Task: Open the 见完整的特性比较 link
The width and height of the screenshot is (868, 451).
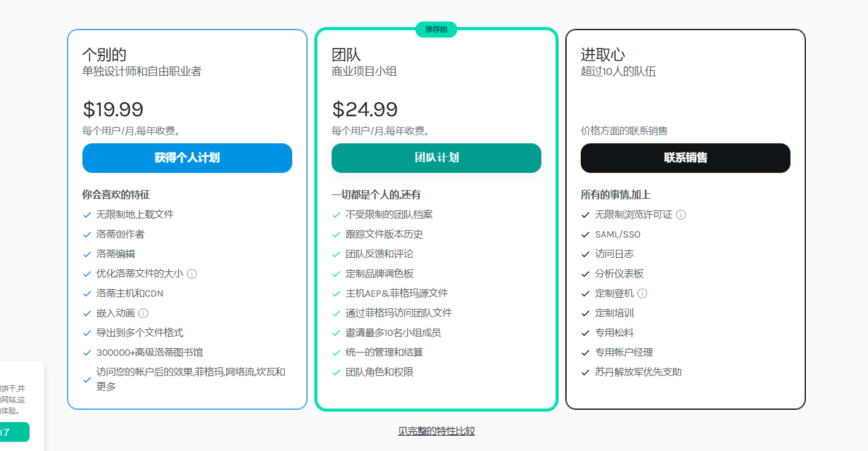Action: 436,431
